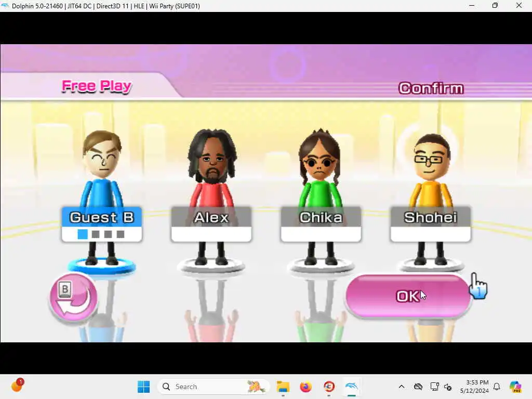
Task: Open the red circular taskbar app
Action: (329, 387)
